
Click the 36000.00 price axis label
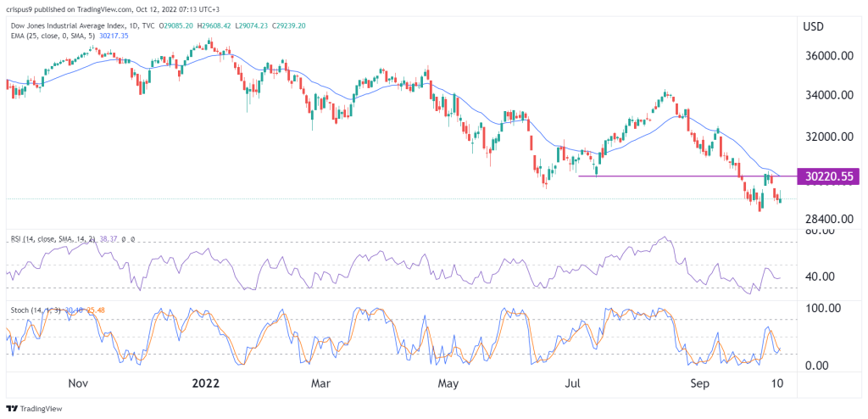(827, 57)
